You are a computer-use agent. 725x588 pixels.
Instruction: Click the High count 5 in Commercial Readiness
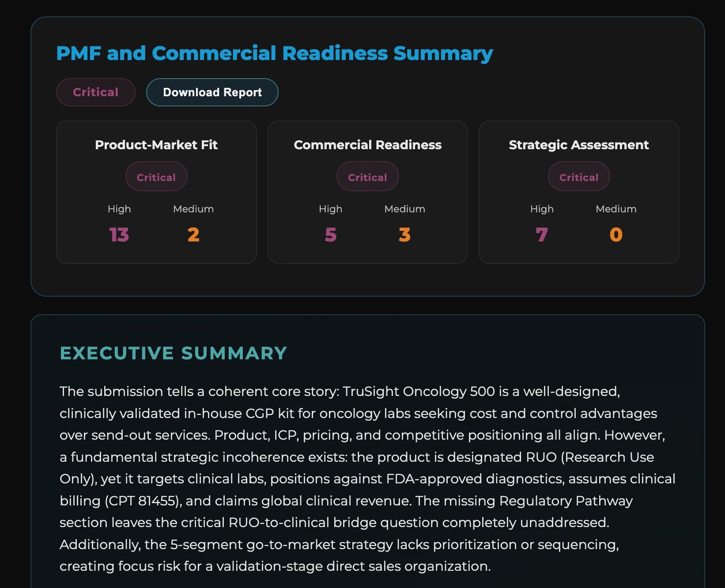330,235
